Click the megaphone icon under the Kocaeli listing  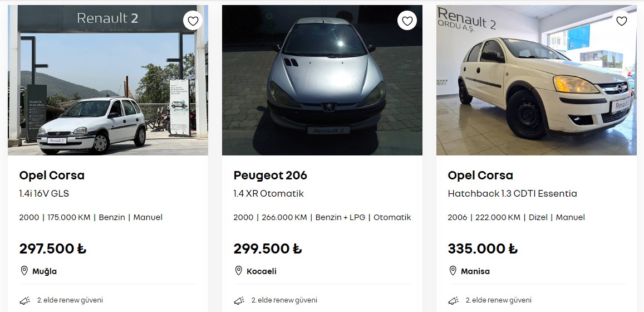pos(239,300)
